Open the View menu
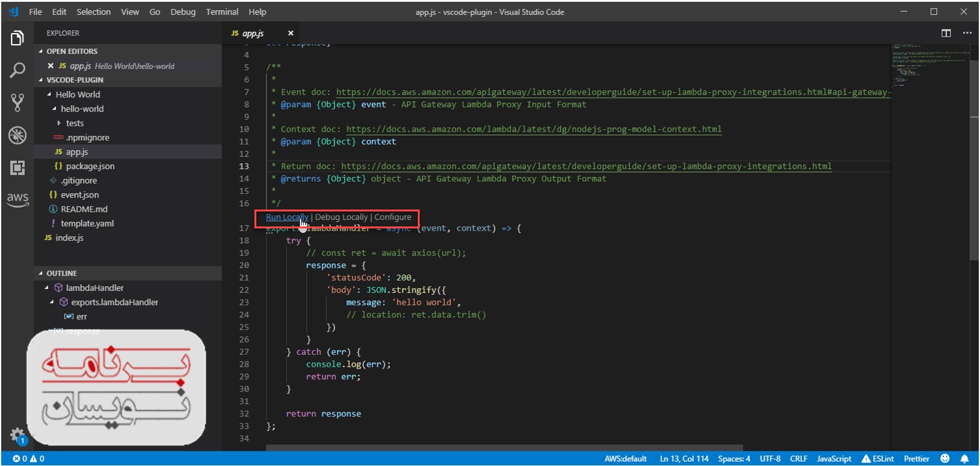980x466 pixels. pos(130,11)
